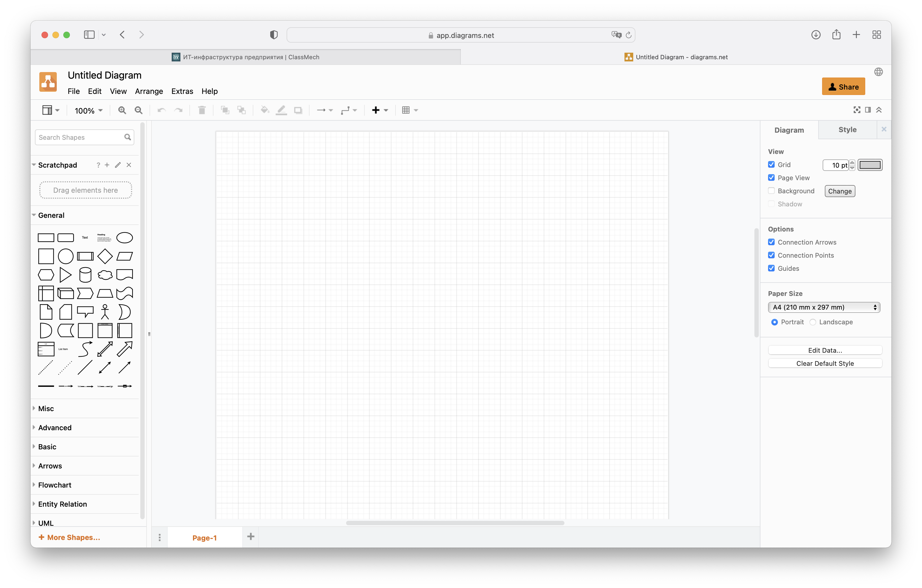The image size is (922, 588).
Task: Click the zoom out magnifier icon
Action: click(x=139, y=110)
